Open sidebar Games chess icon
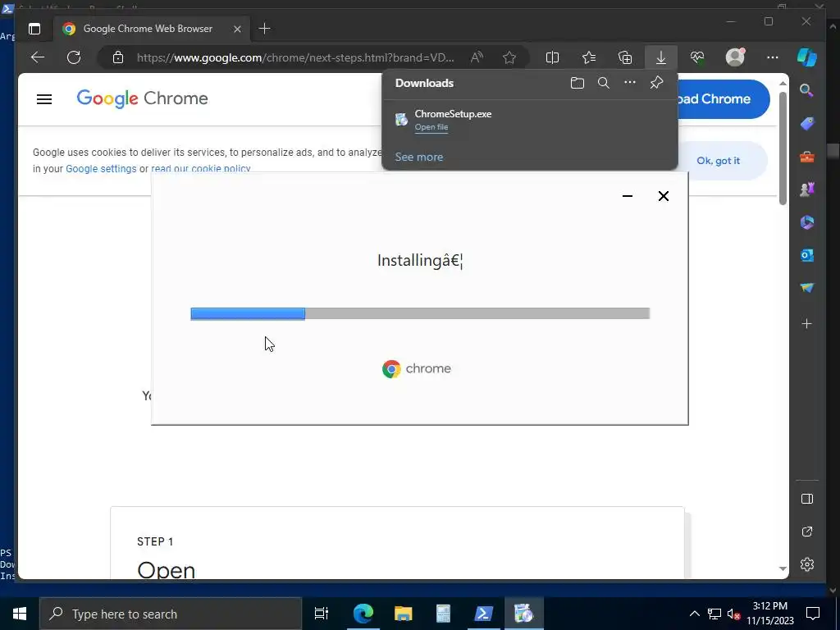The width and height of the screenshot is (840, 630). pyautogui.click(x=807, y=189)
